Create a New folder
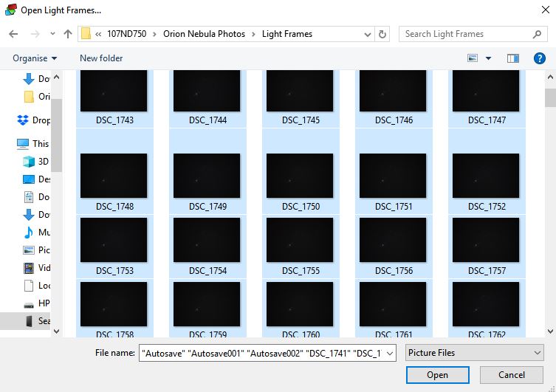 pyautogui.click(x=101, y=58)
